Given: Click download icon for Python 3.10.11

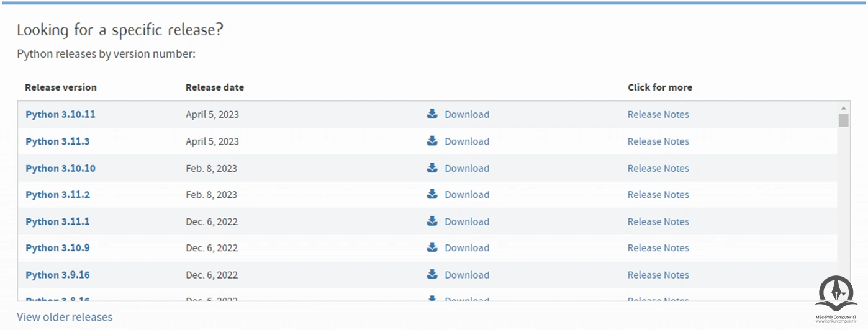Looking at the screenshot, I should pos(432,114).
